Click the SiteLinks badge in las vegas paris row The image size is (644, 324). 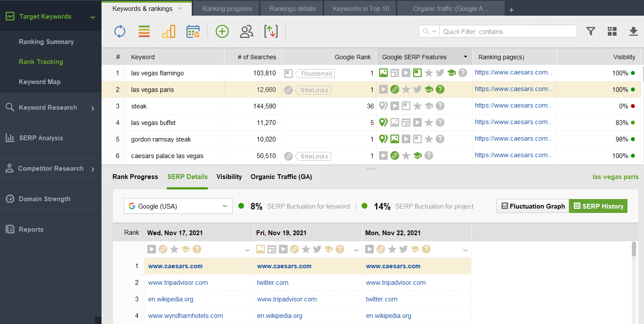(313, 90)
